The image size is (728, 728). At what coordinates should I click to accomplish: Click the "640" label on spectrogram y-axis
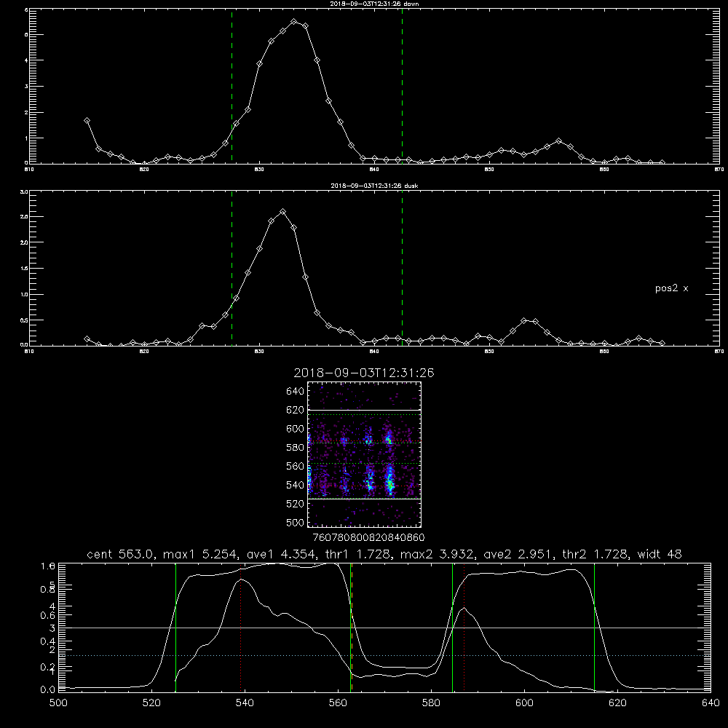point(296,392)
